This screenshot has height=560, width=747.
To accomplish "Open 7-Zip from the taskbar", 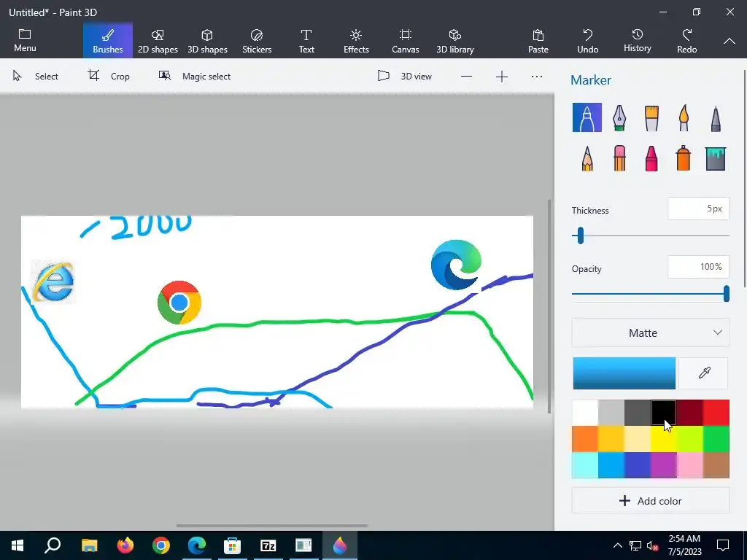I will pyautogui.click(x=268, y=545).
